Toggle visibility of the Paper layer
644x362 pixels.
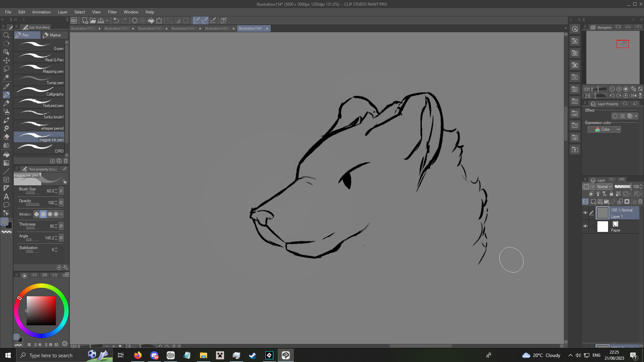[x=585, y=226]
